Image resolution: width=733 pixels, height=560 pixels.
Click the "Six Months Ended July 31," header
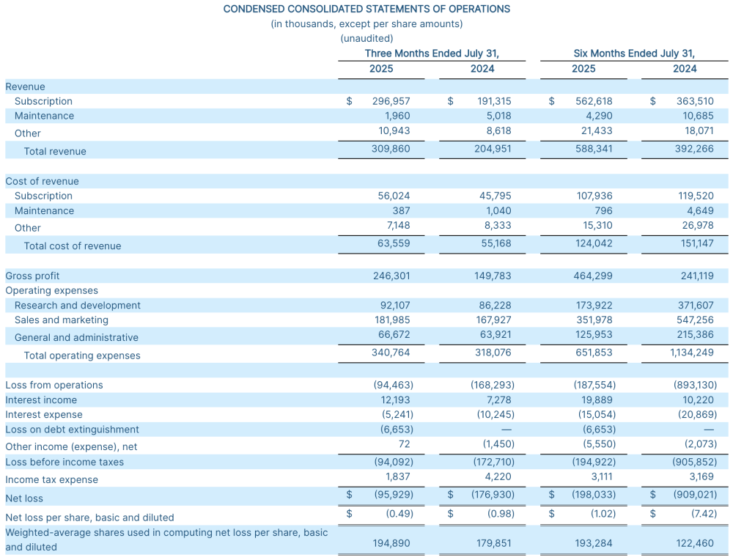click(634, 54)
